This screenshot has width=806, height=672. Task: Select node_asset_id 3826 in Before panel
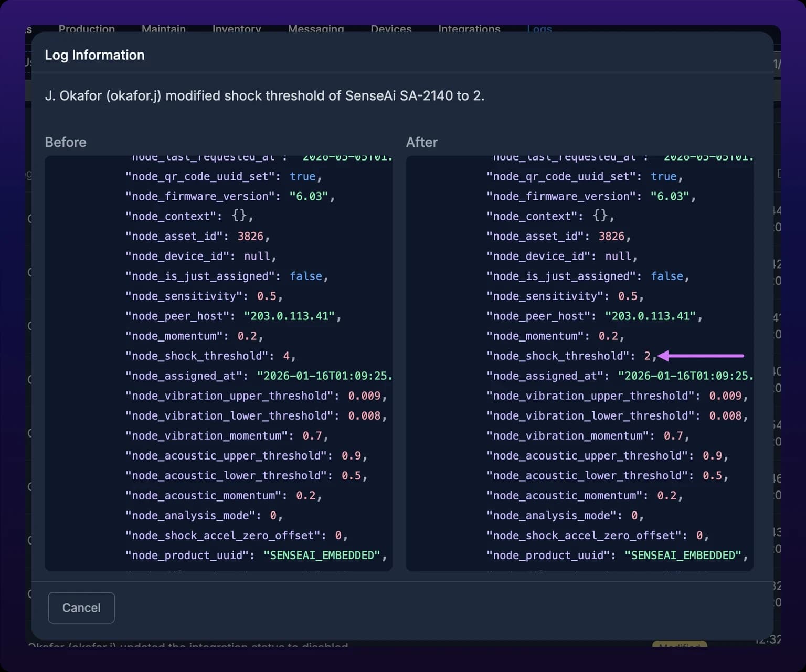(x=197, y=236)
